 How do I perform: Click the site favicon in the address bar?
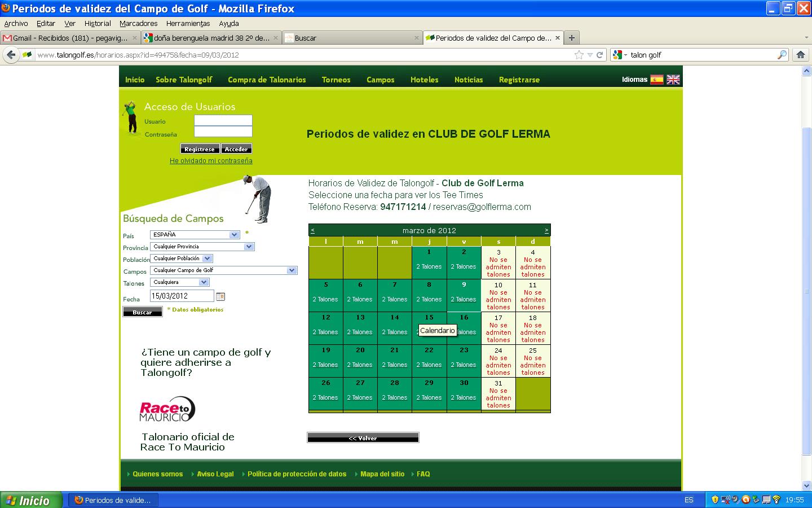point(27,55)
